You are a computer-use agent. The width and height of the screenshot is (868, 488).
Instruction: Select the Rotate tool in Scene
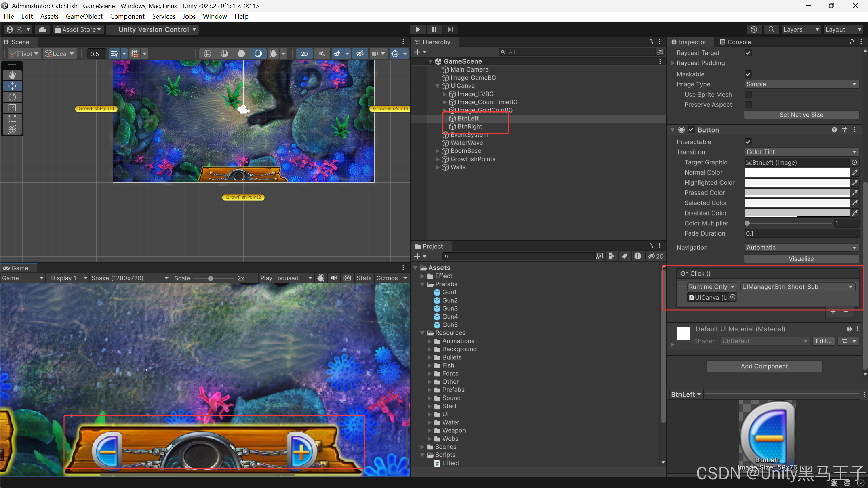12,97
